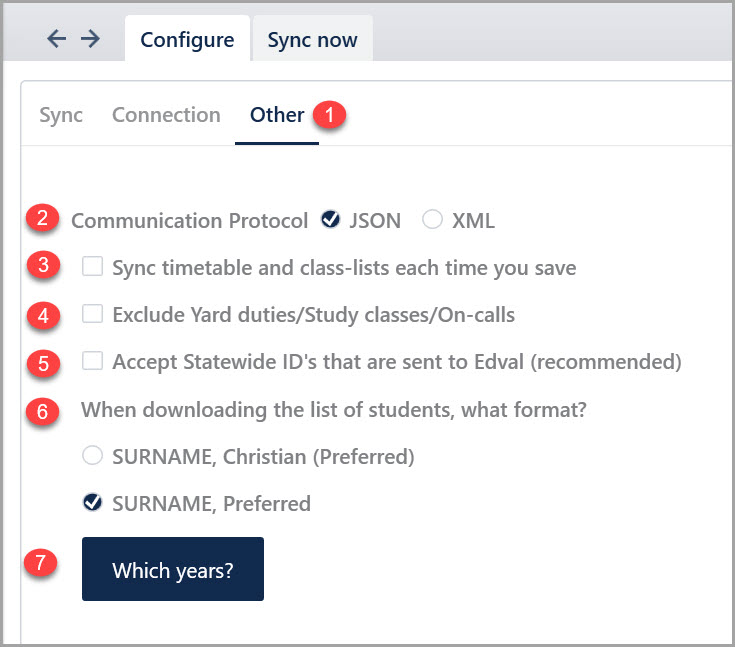
Task: Select SURNAME, Christian (Preferred) format
Action: [93, 456]
